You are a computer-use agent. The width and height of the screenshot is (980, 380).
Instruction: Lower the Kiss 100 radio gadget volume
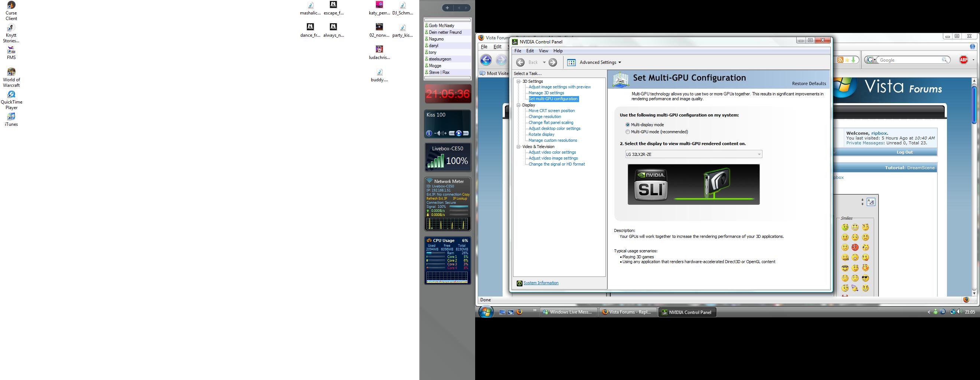coord(435,133)
